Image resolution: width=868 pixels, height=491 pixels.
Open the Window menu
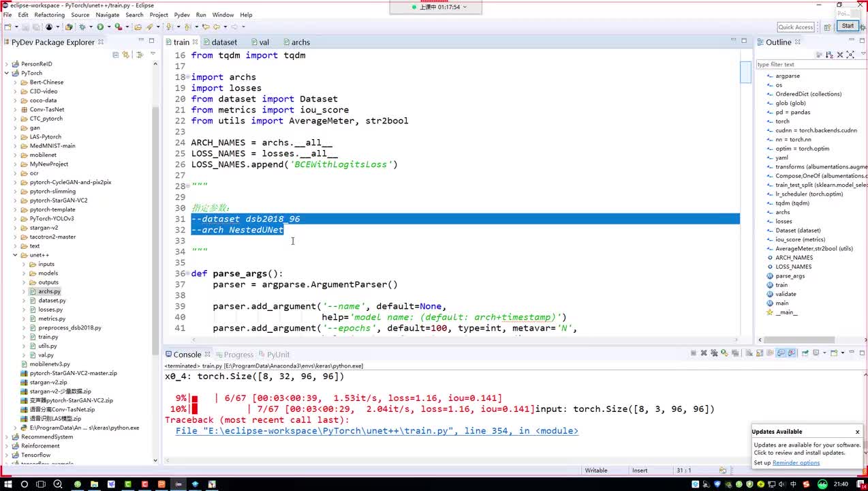[x=223, y=14]
